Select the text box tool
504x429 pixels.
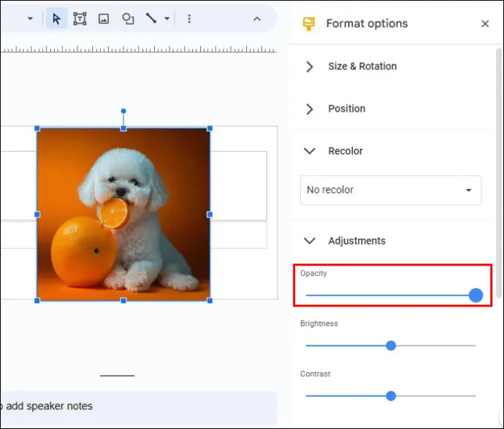point(80,19)
